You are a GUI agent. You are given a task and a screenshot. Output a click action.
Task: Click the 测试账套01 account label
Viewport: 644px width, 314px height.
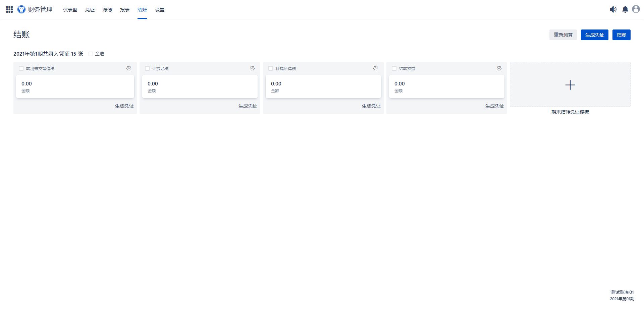pyautogui.click(x=622, y=292)
